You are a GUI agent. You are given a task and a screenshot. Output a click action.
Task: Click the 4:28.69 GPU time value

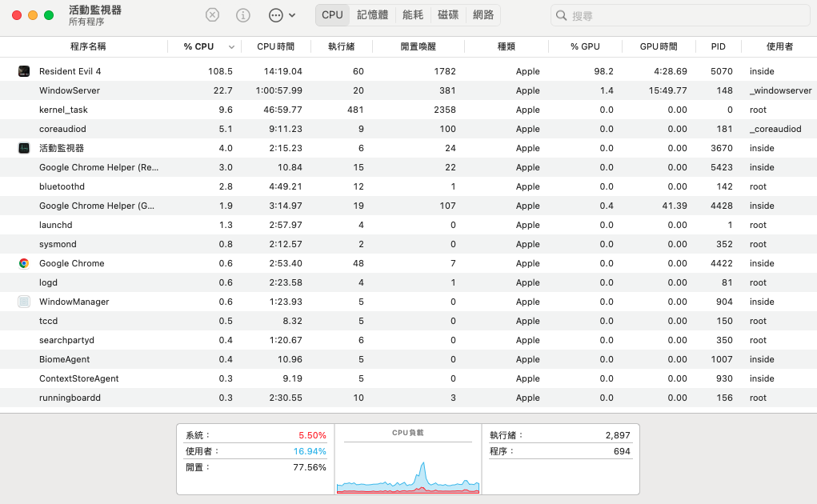click(670, 71)
